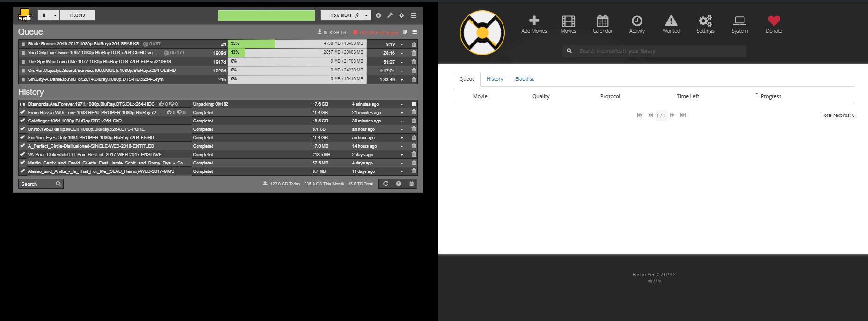Expand options for You.Only.Live.Twice download
The image size is (868, 321).
402,53
